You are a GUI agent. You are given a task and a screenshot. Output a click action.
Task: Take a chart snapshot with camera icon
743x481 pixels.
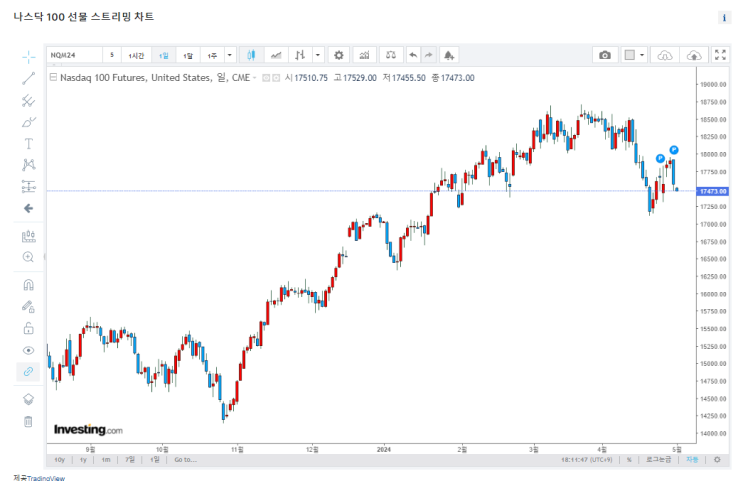click(x=605, y=55)
